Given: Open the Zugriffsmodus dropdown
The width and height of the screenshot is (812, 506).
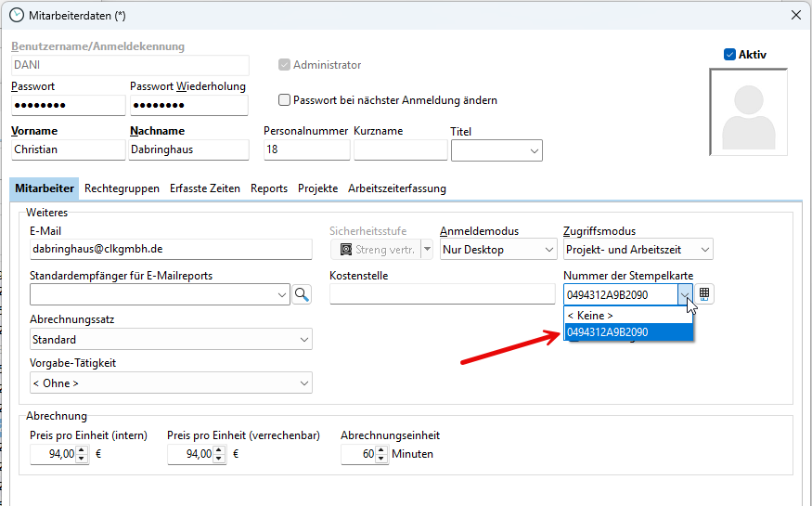Looking at the screenshot, I should click(x=704, y=250).
